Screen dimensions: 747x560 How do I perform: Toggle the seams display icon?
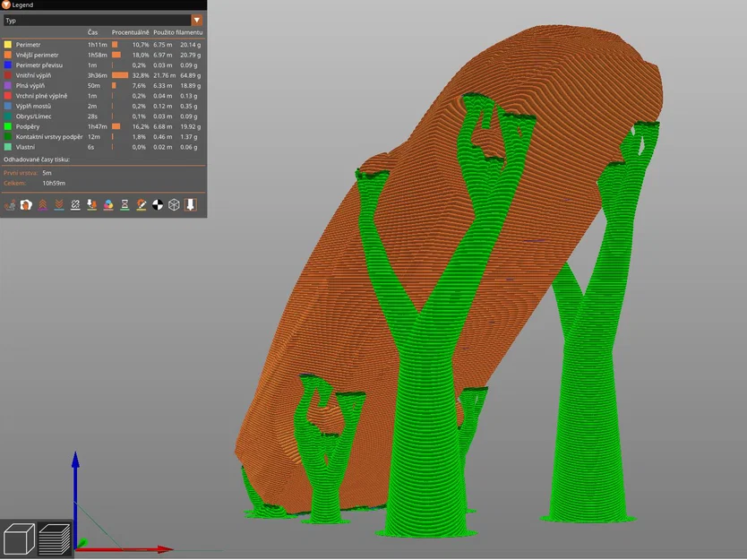pyautogui.click(x=76, y=205)
